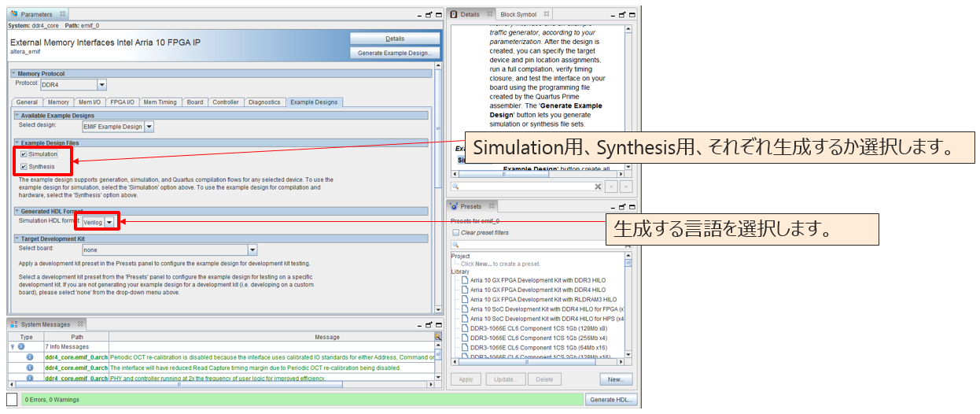Switch to the Diagnostics tab
The image size is (980, 414).
coord(264,102)
